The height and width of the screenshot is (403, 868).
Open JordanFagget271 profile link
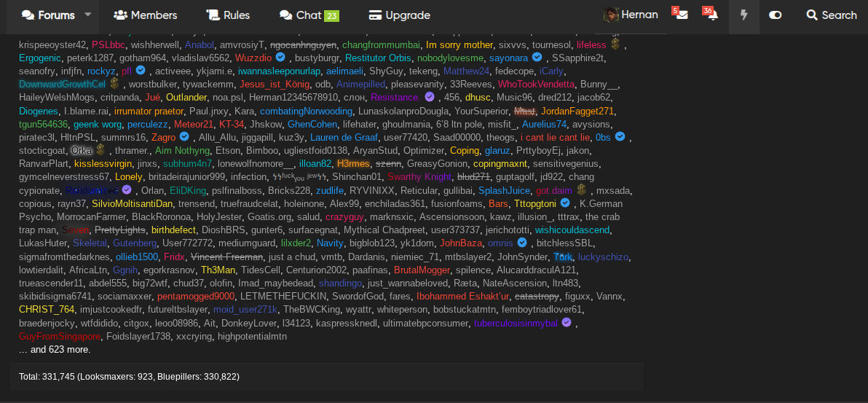point(577,111)
